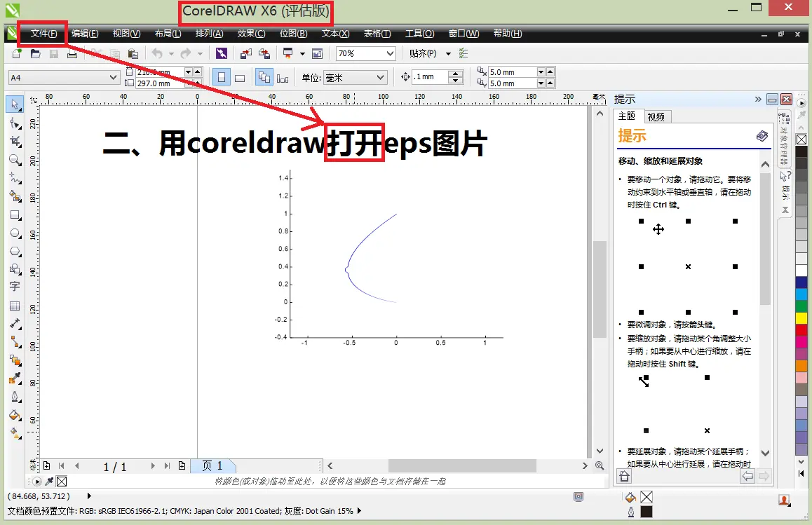The height and width of the screenshot is (525, 812).
Task: Open the 效果(C) menu
Action: [x=251, y=33]
